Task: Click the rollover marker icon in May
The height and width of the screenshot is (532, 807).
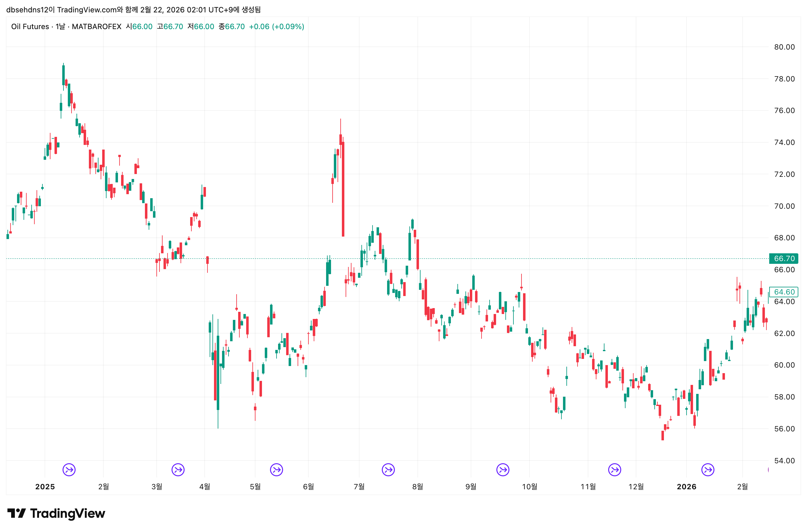Action: pyautogui.click(x=277, y=469)
